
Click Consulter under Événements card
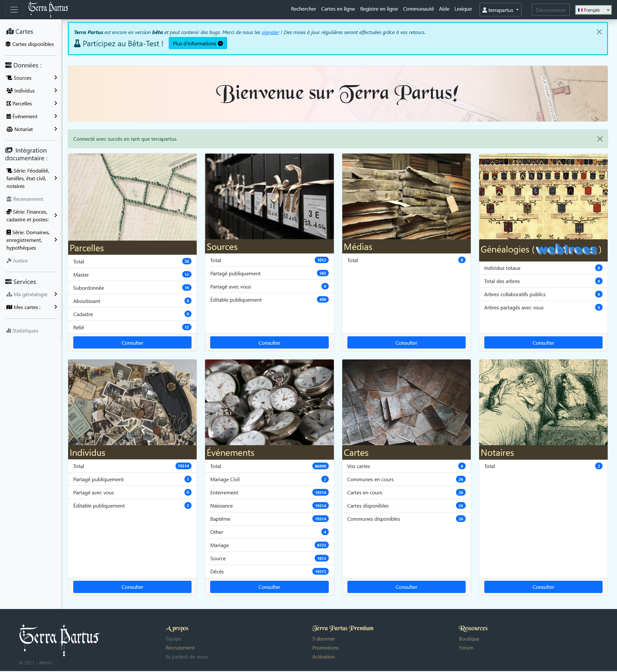pos(269,587)
